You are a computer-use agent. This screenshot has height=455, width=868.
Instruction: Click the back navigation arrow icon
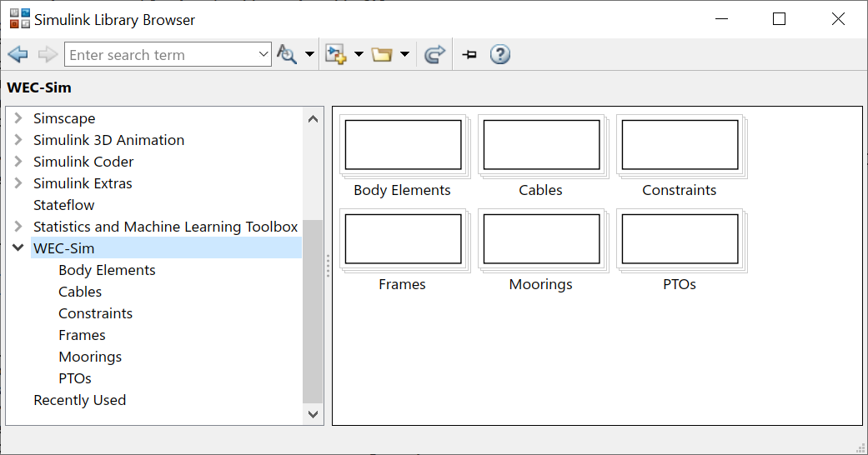click(18, 54)
